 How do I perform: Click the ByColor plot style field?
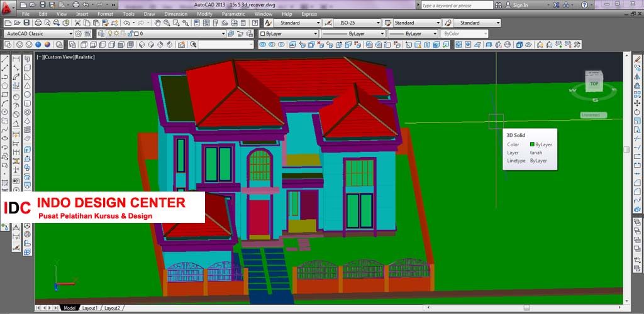(465, 34)
